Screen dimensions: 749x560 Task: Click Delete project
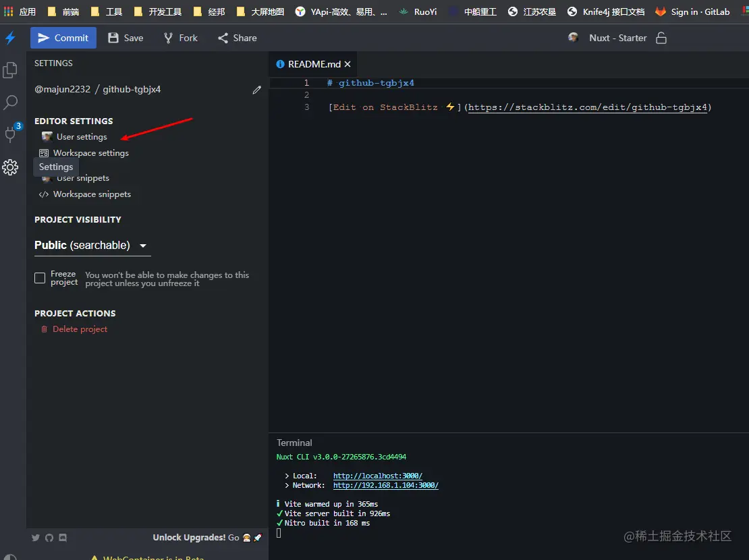(80, 329)
